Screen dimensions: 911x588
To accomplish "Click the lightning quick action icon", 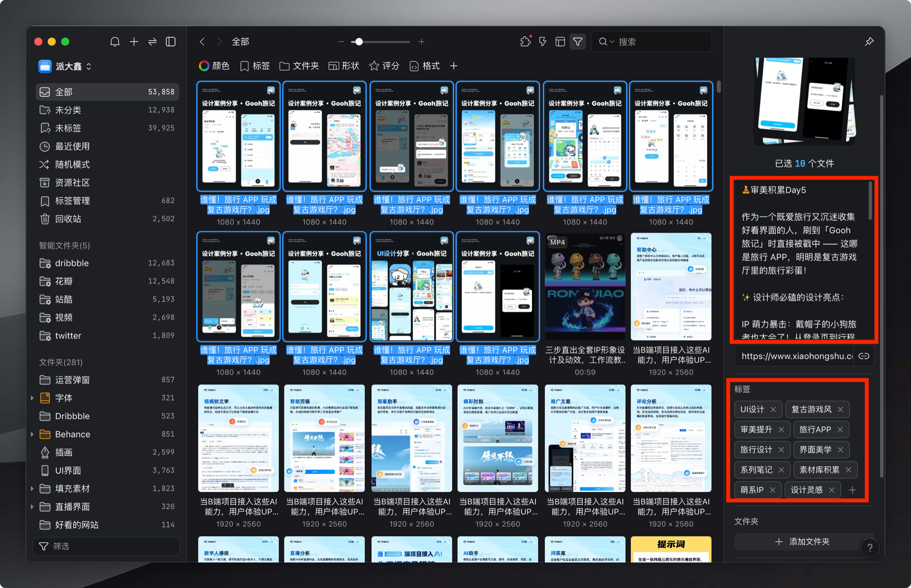I will (x=542, y=42).
